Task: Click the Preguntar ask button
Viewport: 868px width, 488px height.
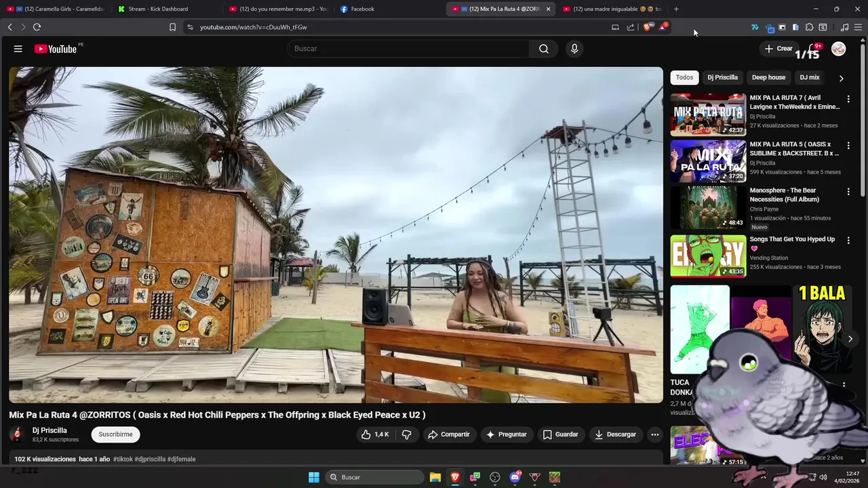Action: click(507, 434)
